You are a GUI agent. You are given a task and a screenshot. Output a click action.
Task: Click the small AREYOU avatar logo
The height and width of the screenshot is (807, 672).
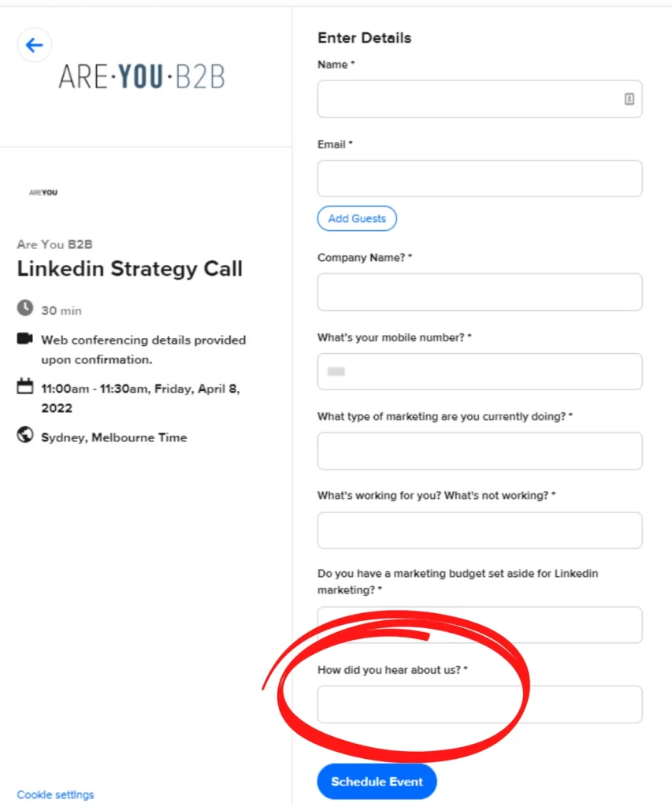coord(43,192)
